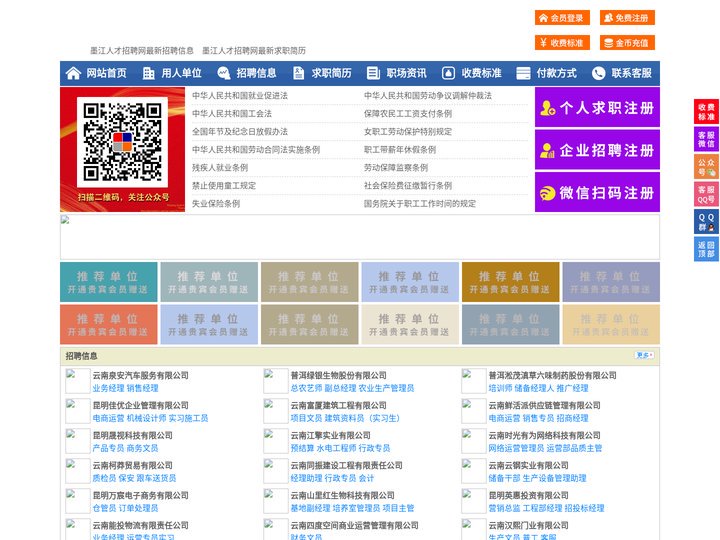This screenshot has height=540, width=720.
Task: Open company 云南时光有为网络科技有限公司
Action: [x=545, y=435]
